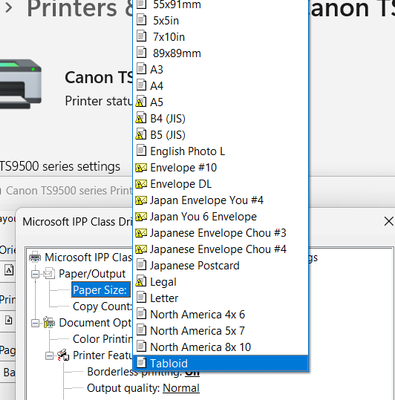Click portrait orientation icon in background dialog
The width and height of the screenshot is (395, 400).
pos(9,270)
